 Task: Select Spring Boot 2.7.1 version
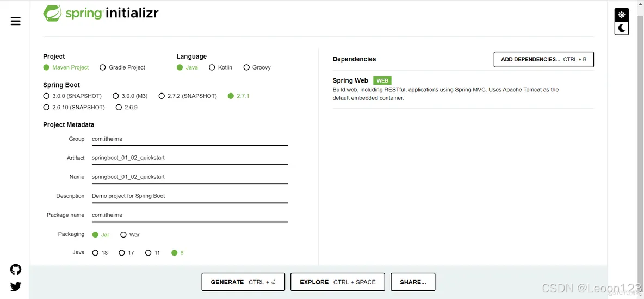point(239,96)
